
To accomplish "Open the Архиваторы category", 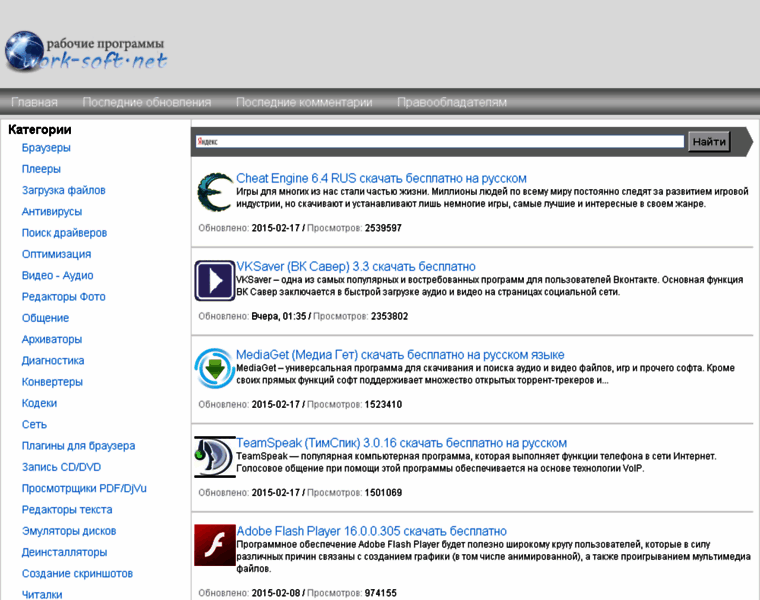I will click(x=52, y=340).
